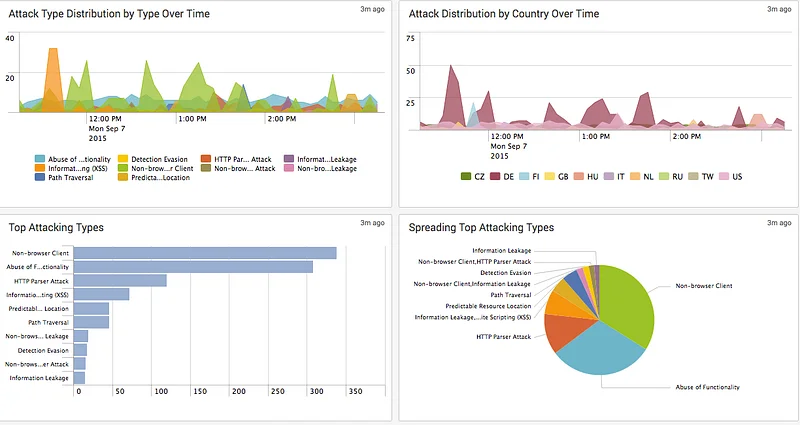Screen dimensions: 800x425
Task: Click the Non-browser Client bar in Top Attacking Types
Action: 205,253
